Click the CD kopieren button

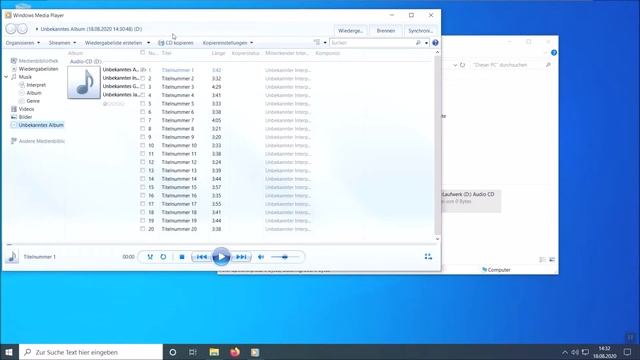(x=176, y=42)
